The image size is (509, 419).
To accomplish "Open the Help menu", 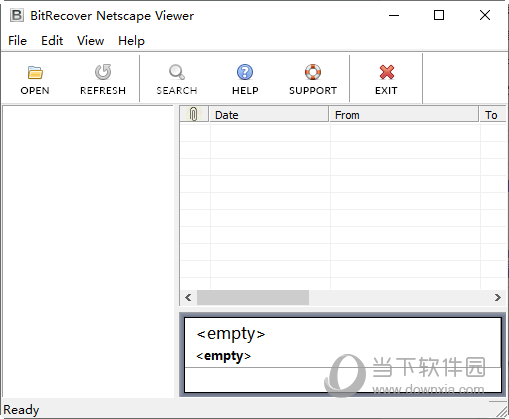I will pos(131,41).
